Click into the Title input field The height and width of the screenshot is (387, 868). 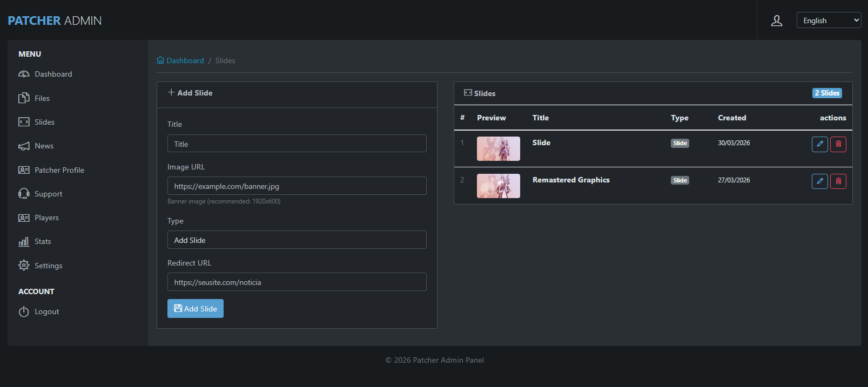(297, 144)
